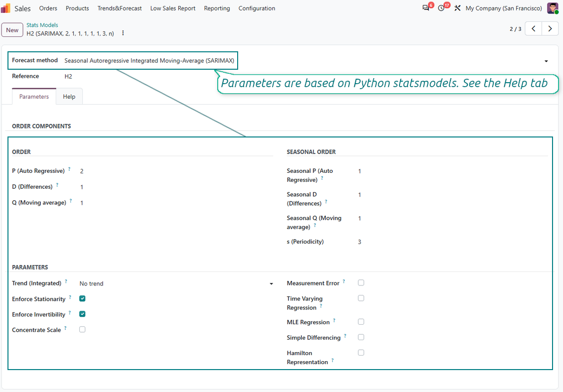563x392 pixels.
Task: Enable MLE Regression checkbox
Action: point(361,322)
